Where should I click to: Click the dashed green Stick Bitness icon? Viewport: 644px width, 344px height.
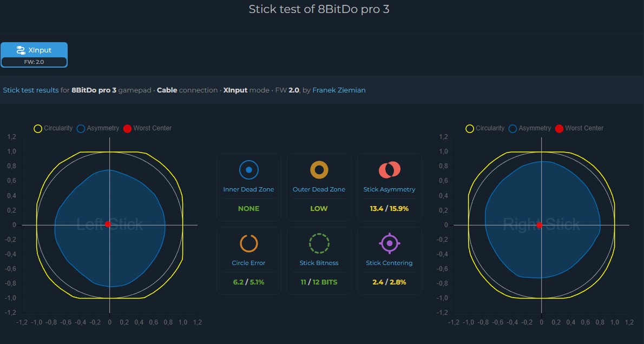(319, 243)
